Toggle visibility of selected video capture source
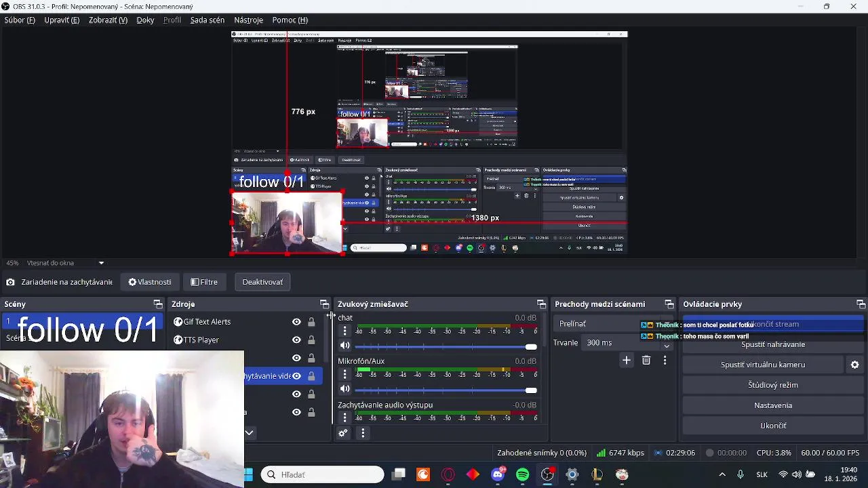 point(296,376)
